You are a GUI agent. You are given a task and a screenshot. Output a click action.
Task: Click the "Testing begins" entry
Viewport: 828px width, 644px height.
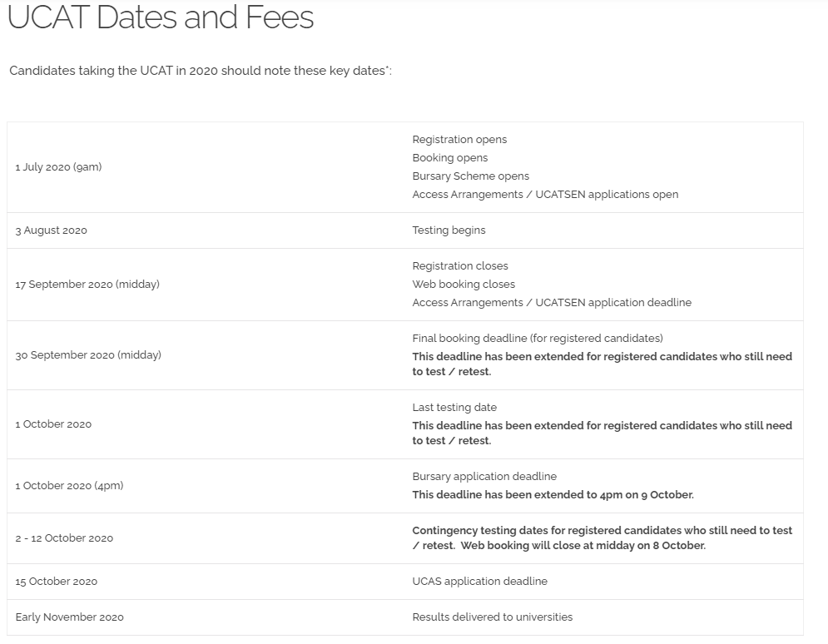click(449, 230)
